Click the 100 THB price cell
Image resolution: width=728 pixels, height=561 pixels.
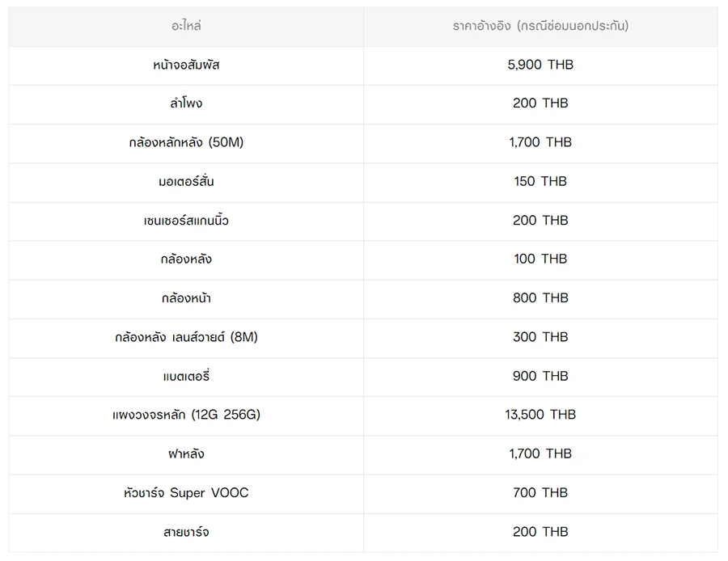click(540, 259)
